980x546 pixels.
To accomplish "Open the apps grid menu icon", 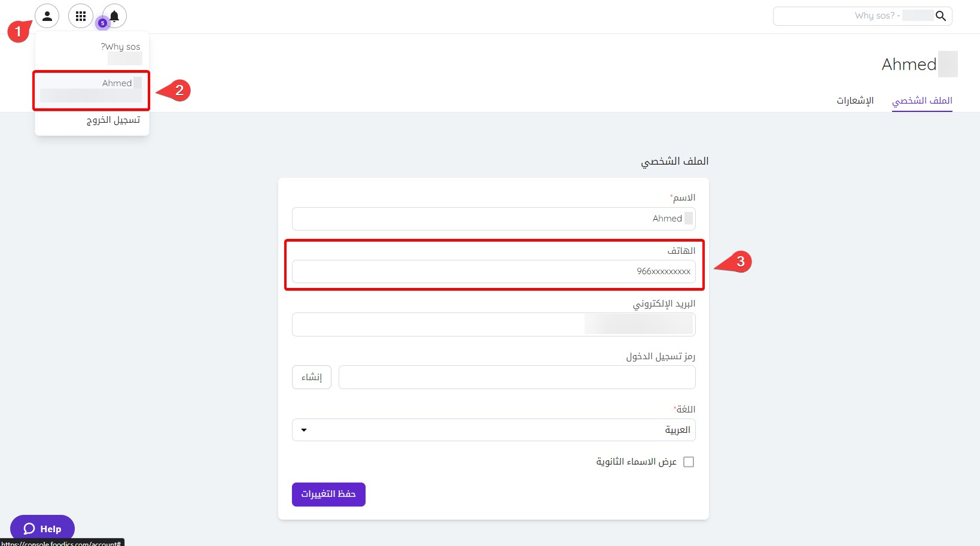I will click(81, 16).
